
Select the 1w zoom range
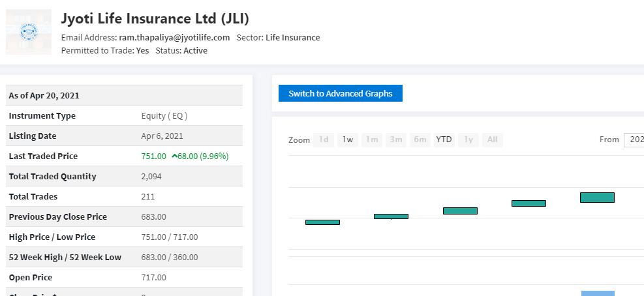point(348,140)
